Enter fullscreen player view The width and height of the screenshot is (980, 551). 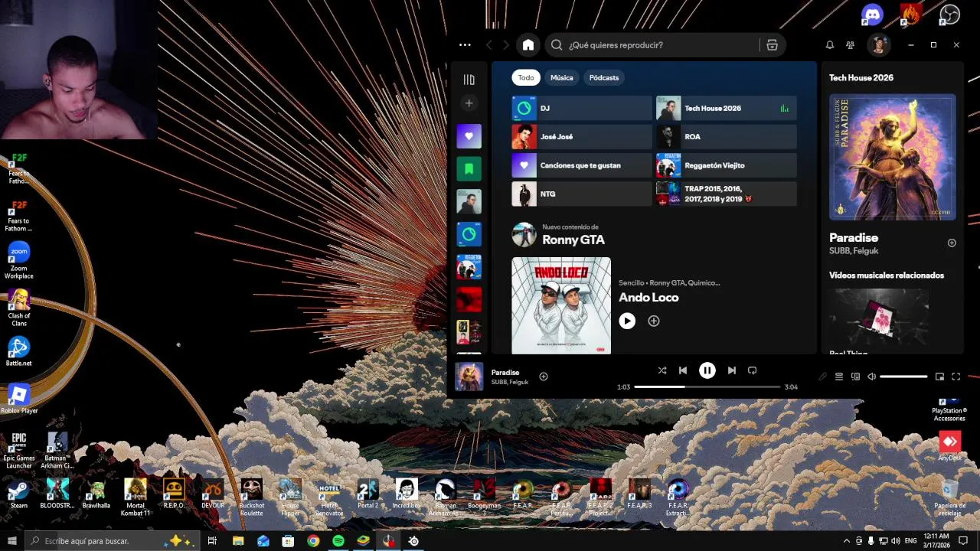(x=955, y=377)
